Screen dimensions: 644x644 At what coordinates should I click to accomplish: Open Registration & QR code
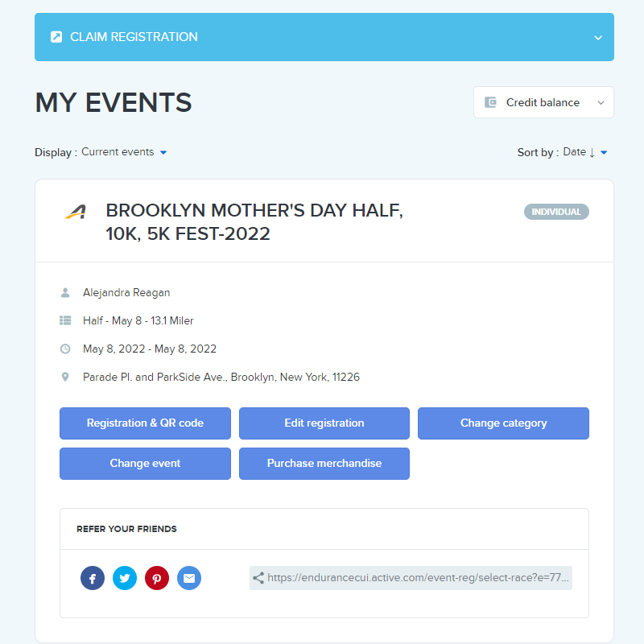tap(145, 423)
